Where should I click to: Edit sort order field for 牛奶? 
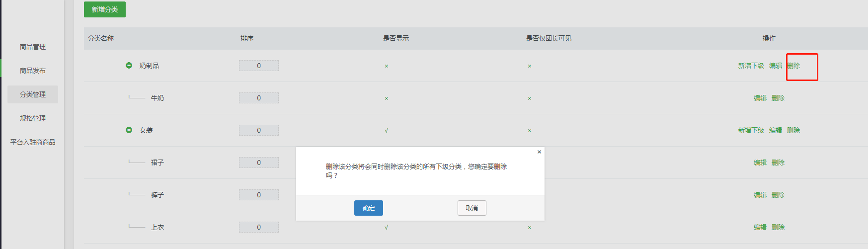(259, 98)
